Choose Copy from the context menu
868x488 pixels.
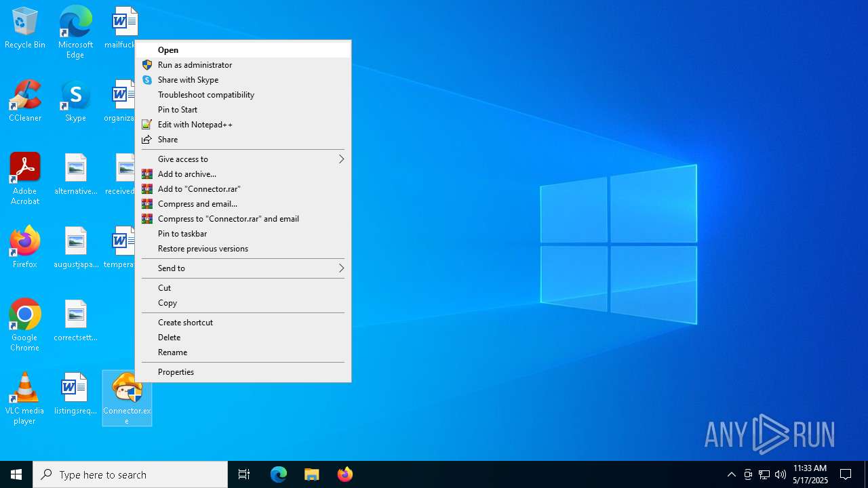243,303
